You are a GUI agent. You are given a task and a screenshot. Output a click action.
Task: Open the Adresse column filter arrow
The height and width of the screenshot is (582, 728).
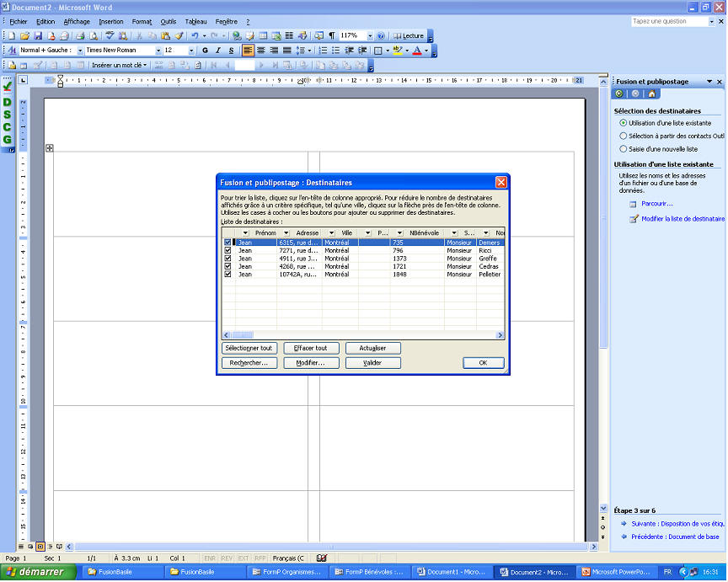click(286, 233)
